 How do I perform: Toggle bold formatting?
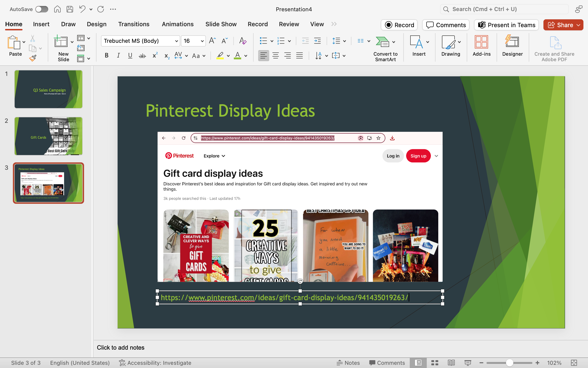click(106, 55)
